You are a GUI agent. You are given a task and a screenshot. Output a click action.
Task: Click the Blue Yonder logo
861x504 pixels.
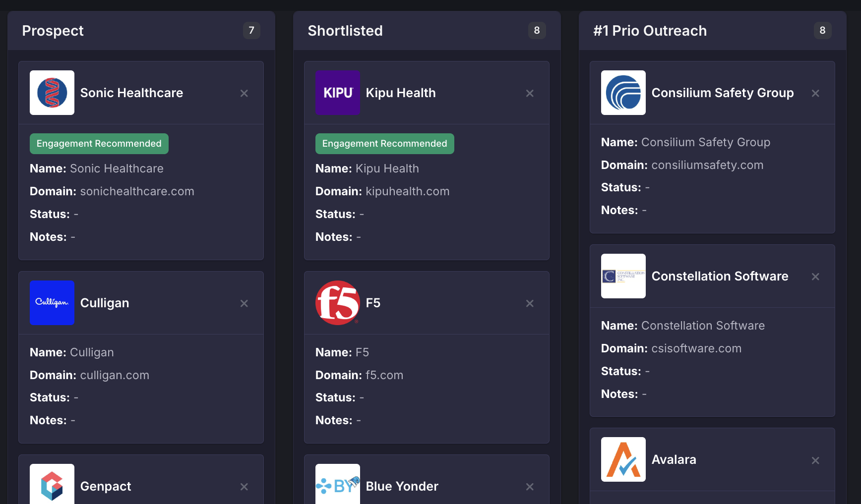[337, 486]
